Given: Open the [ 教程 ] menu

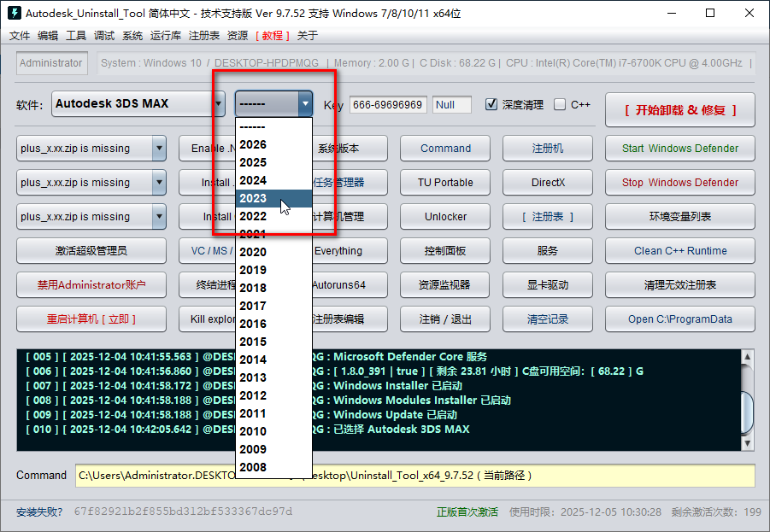Looking at the screenshot, I should pos(272,35).
